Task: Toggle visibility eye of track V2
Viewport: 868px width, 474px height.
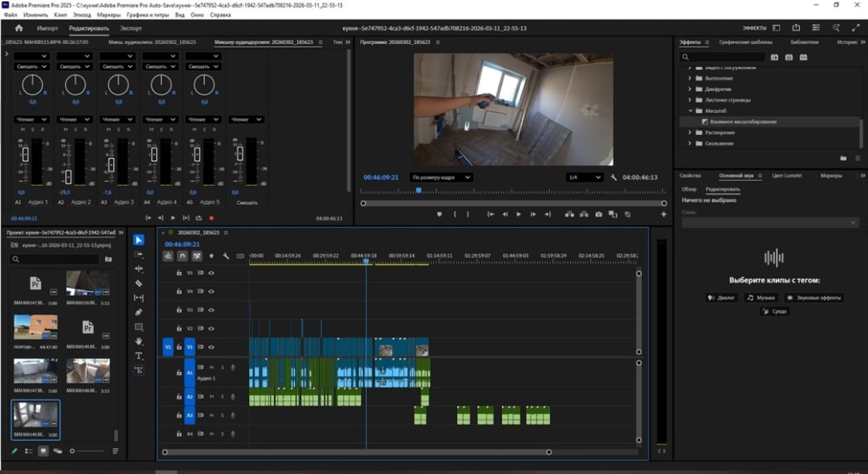Action: (211, 329)
